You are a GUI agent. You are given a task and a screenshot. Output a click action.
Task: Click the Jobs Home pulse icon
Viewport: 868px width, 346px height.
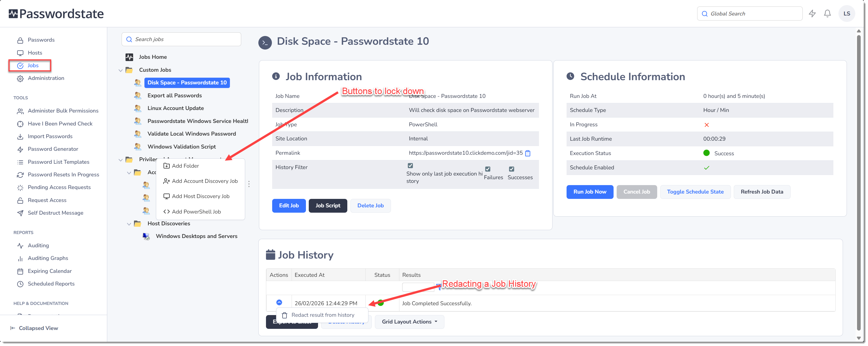point(129,57)
